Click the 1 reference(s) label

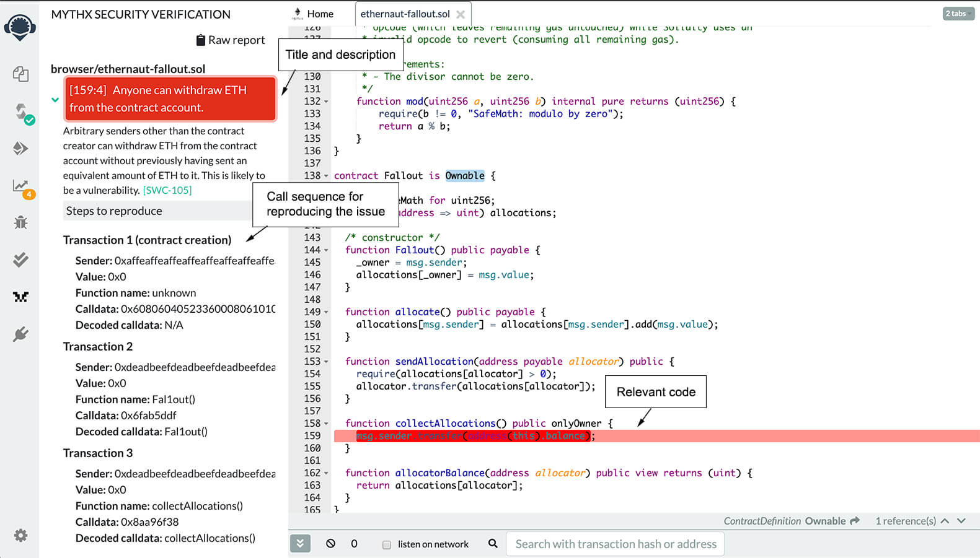(906, 521)
